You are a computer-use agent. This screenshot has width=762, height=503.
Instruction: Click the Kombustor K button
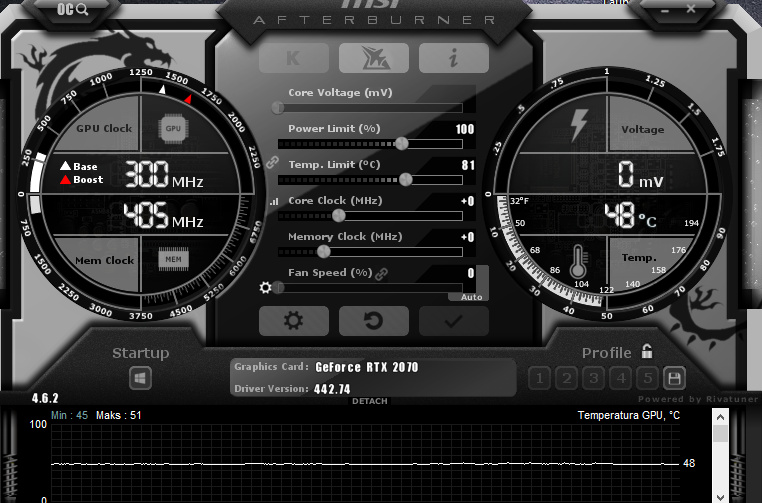click(294, 58)
